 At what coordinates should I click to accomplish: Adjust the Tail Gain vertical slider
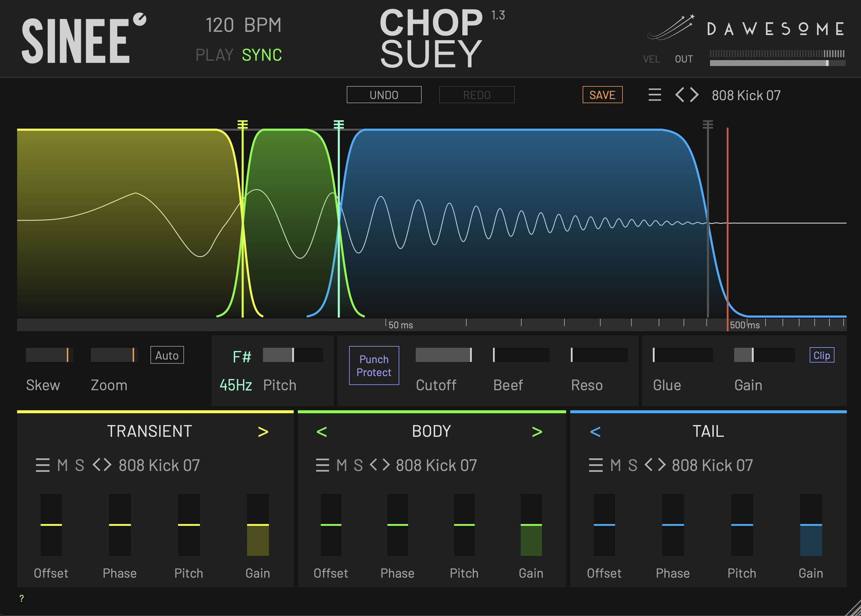click(x=811, y=525)
